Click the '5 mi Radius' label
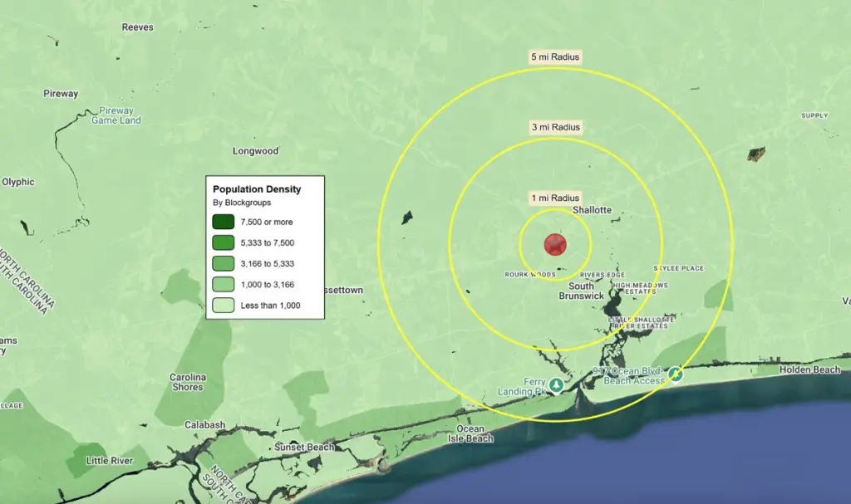Screen dimensions: 851x504 tap(555, 57)
